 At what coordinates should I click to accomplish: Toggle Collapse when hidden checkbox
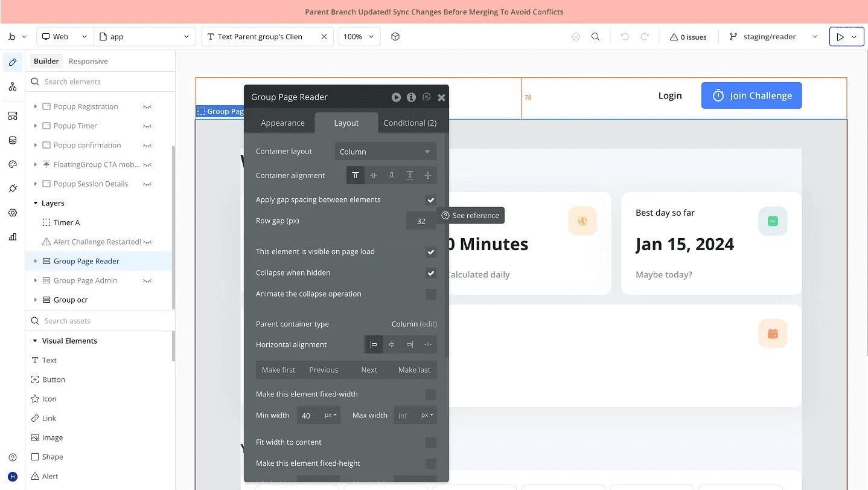pyautogui.click(x=431, y=273)
